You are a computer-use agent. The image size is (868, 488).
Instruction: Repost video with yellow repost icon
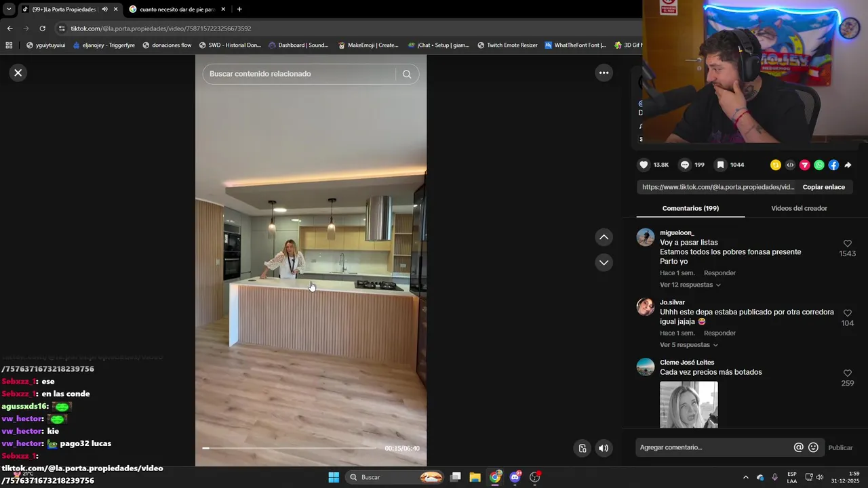776,165
